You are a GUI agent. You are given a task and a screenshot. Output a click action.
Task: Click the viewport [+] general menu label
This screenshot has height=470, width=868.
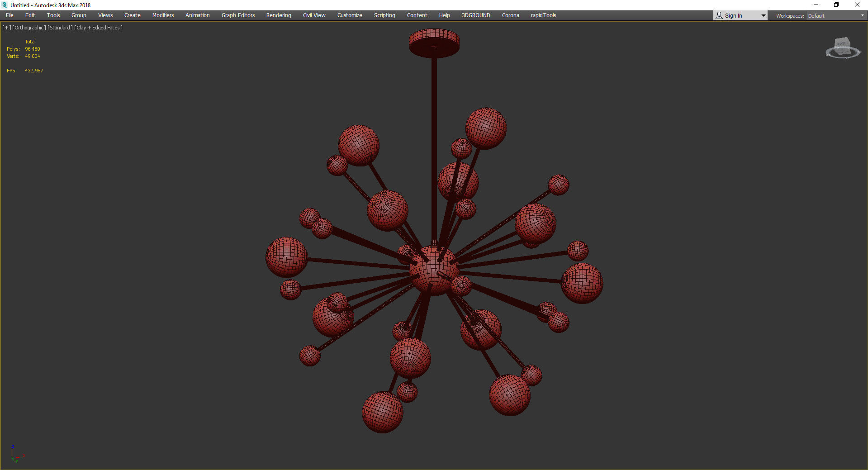7,28
